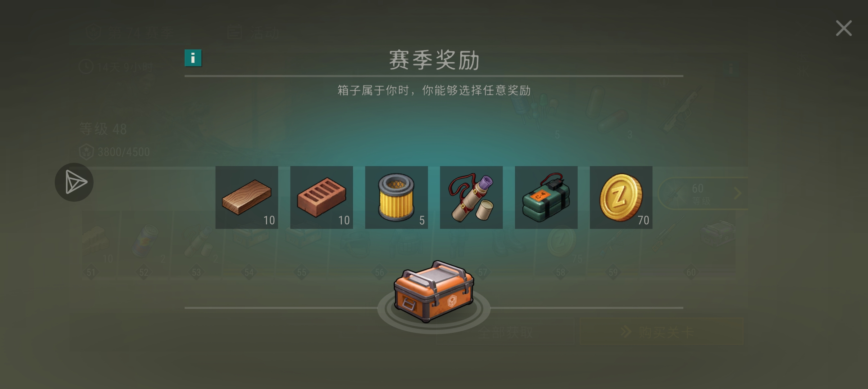
Task: Tap the paper plane share icon
Action: click(74, 182)
